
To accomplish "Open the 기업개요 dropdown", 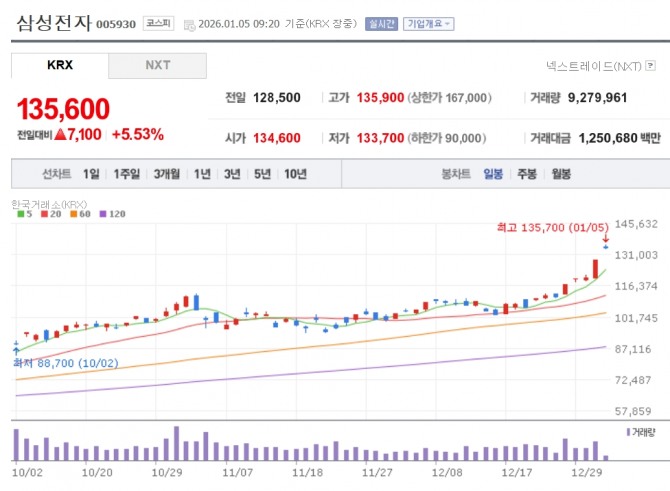I will [x=428, y=23].
